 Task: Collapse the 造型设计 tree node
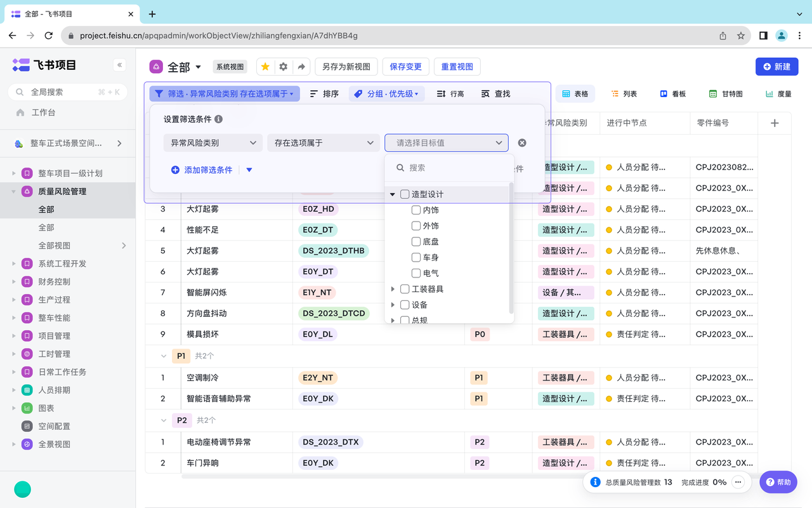point(393,194)
